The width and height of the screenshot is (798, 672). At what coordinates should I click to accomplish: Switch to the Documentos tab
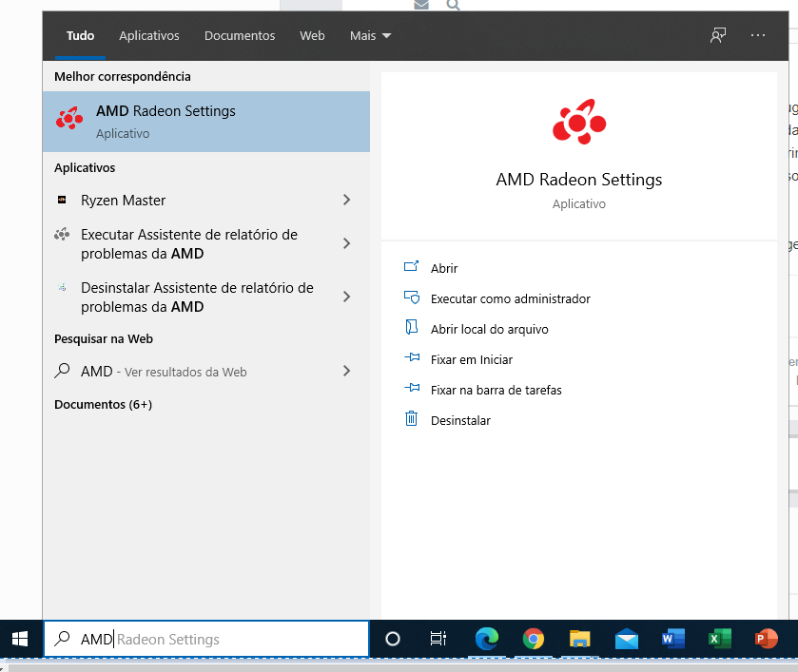click(240, 35)
